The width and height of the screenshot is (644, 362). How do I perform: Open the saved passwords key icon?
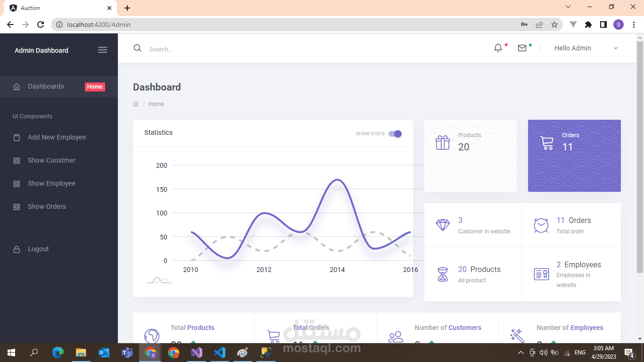(x=524, y=25)
